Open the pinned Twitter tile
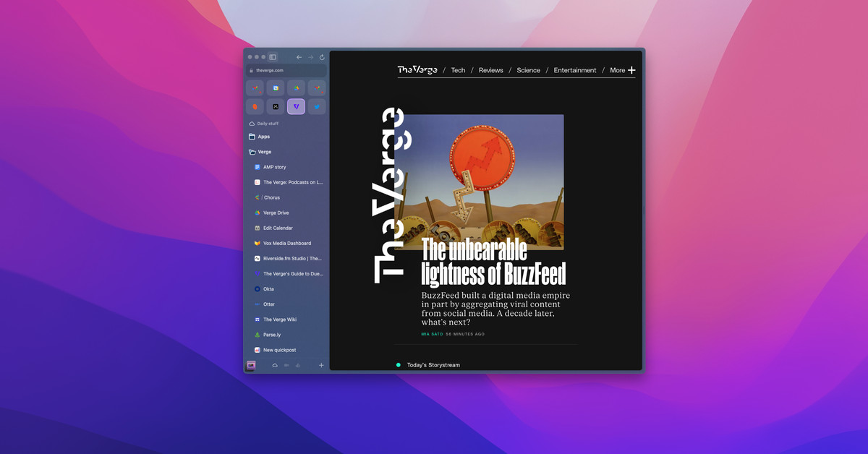 pyautogui.click(x=317, y=106)
